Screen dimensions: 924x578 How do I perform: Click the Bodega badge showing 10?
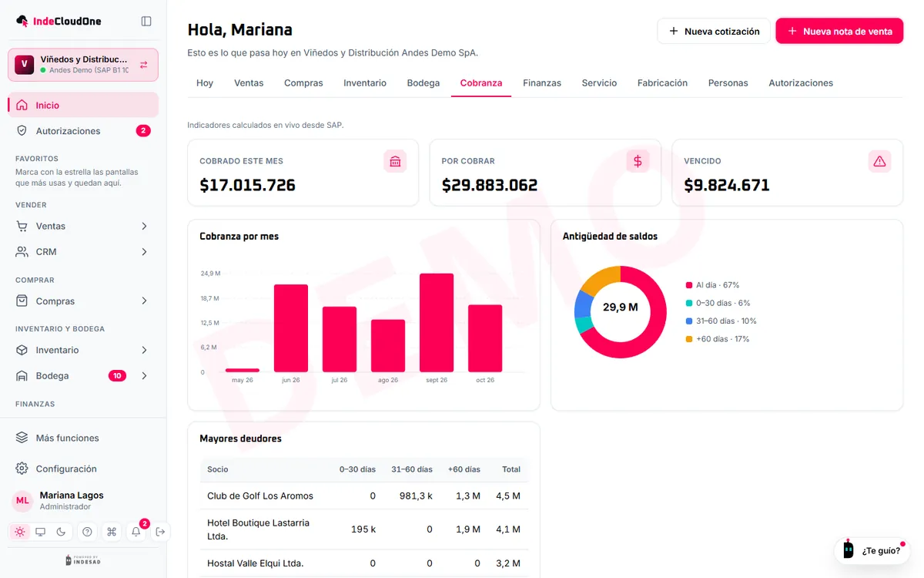tap(117, 376)
